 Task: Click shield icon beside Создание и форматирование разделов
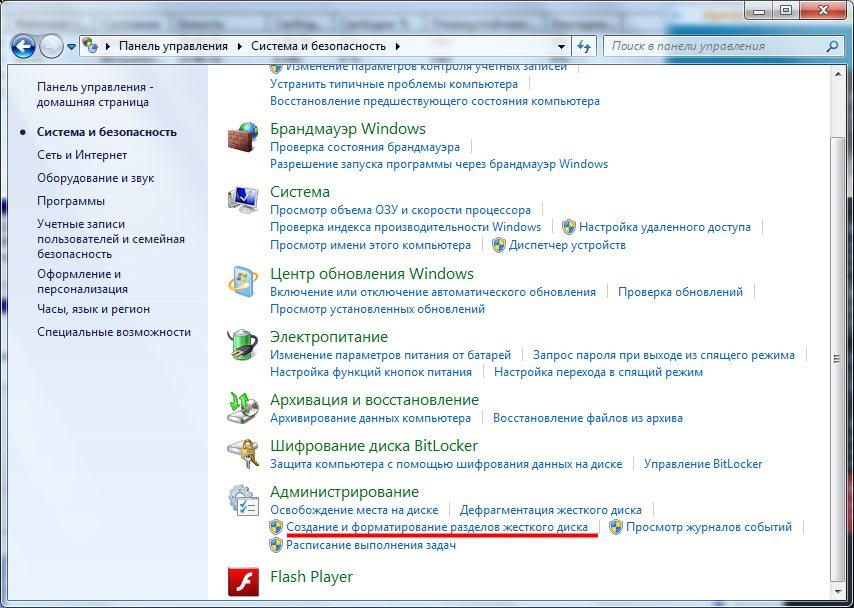tap(276, 527)
